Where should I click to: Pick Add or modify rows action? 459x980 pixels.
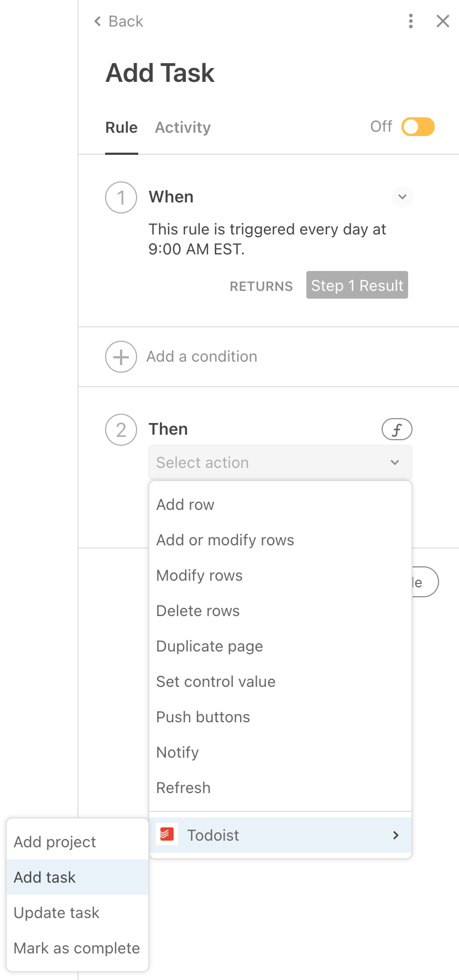225,540
